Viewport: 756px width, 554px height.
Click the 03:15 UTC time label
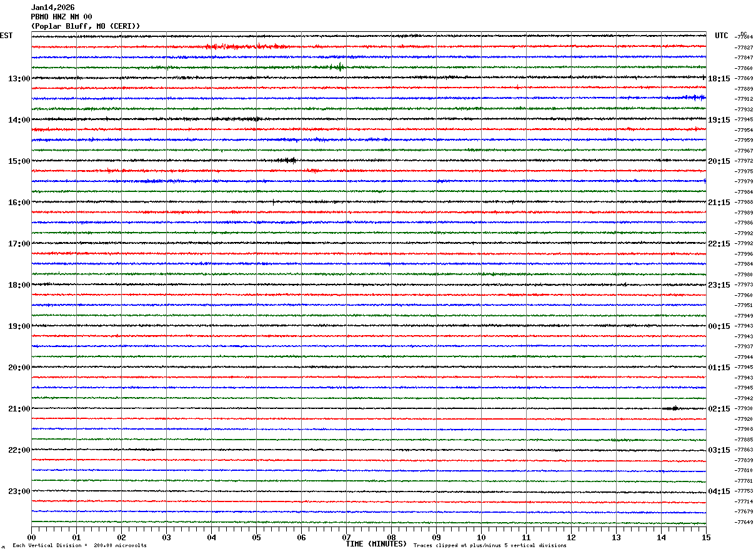[719, 450]
